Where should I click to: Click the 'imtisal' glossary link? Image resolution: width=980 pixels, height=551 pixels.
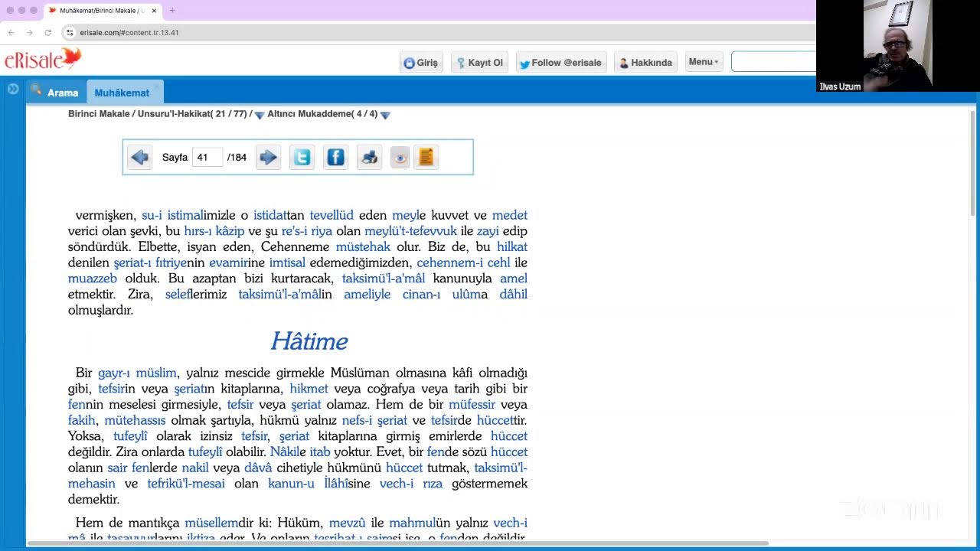pyautogui.click(x=287, y=262)
